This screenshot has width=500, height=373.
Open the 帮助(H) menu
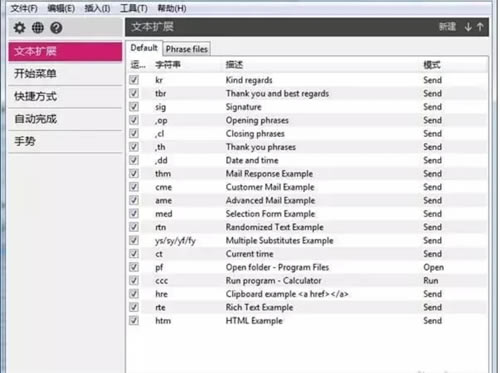(172, 8)
